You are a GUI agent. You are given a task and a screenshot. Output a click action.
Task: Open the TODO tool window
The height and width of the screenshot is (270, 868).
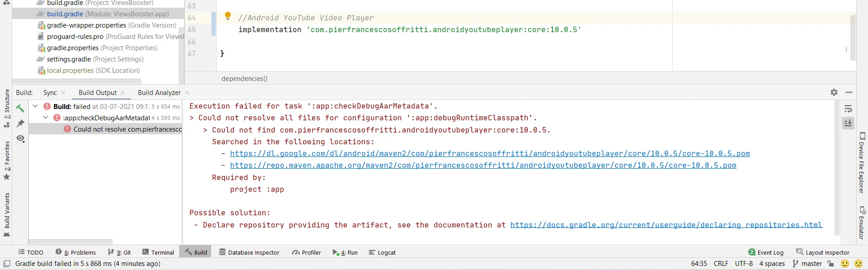pos(31,252)
